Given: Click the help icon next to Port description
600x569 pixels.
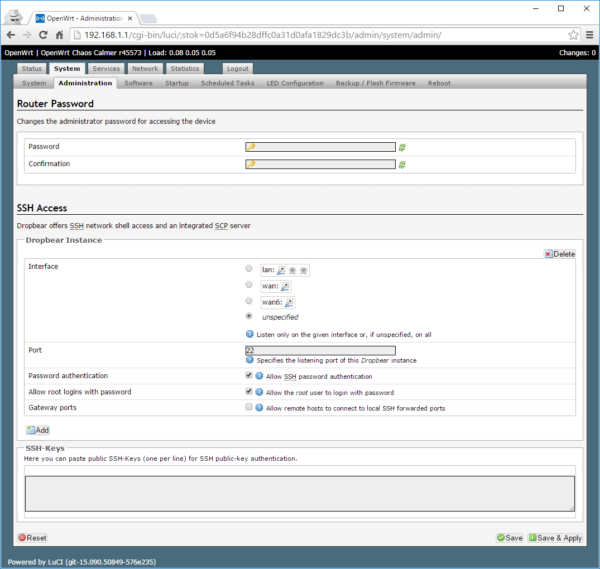Looking at the screenshot, I should pyautogui.click(x=249, y=360).
